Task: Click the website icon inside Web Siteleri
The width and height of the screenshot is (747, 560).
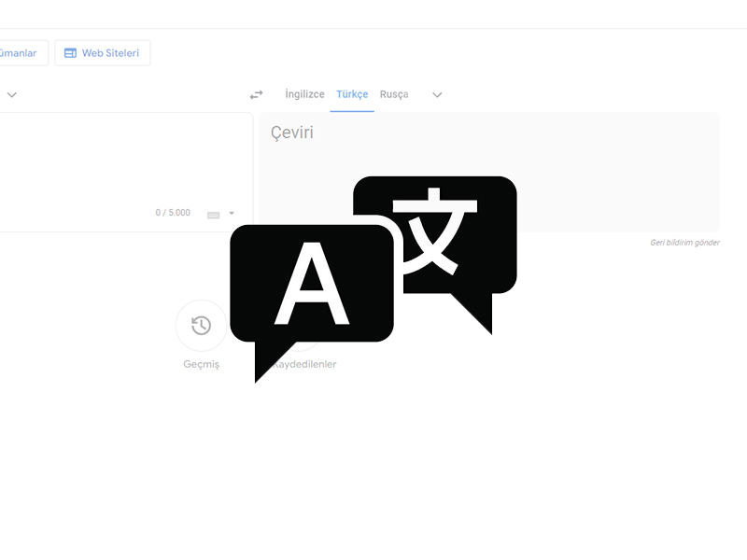Action: point(70,53)
